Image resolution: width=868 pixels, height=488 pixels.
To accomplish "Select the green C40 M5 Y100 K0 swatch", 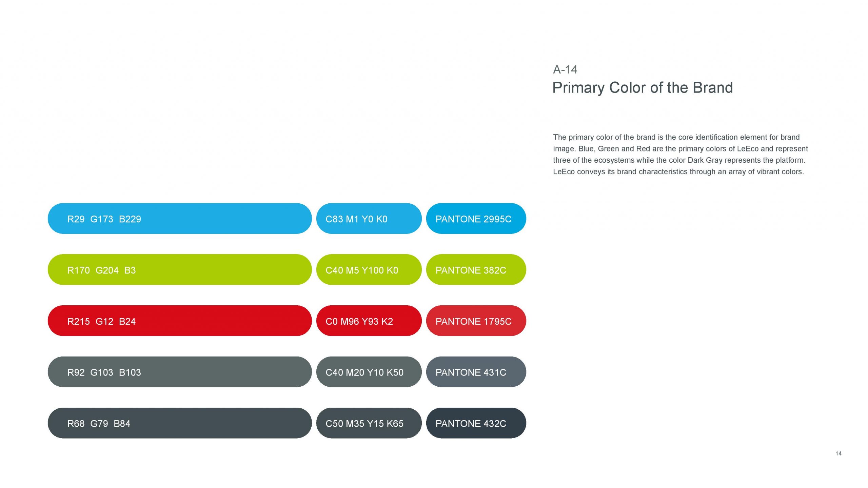I will click(369, 270).
